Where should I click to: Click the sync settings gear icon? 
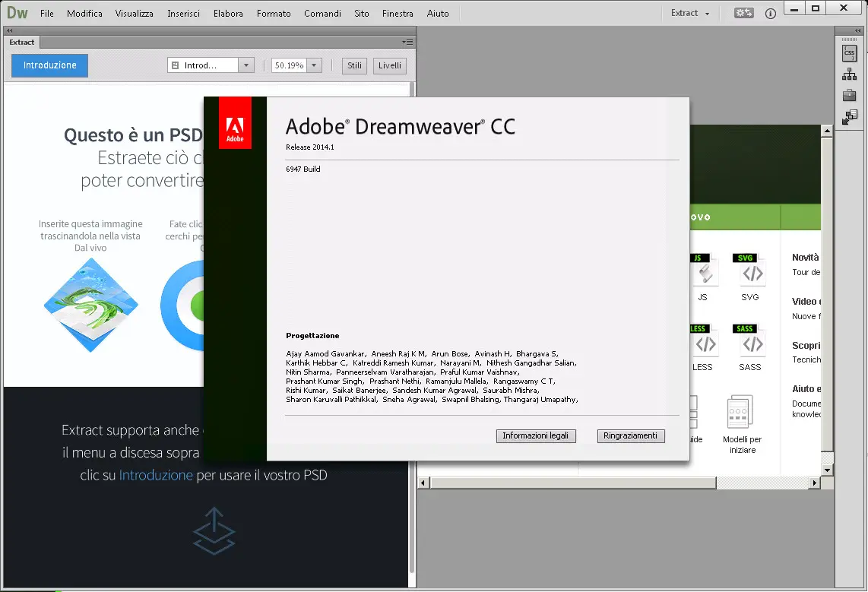[743, 13]
